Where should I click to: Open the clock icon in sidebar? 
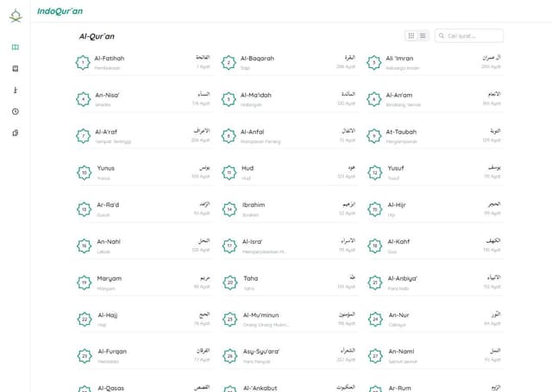click(x=16, y=111)
